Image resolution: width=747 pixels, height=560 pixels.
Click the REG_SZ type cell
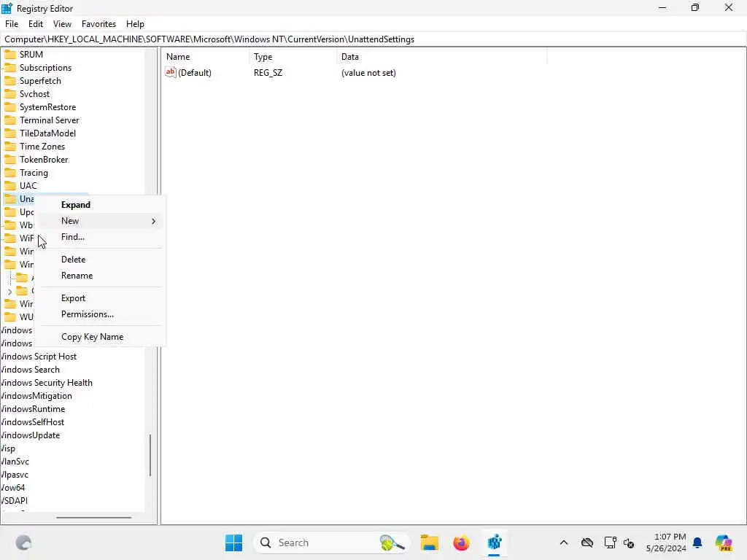(268, 73)
